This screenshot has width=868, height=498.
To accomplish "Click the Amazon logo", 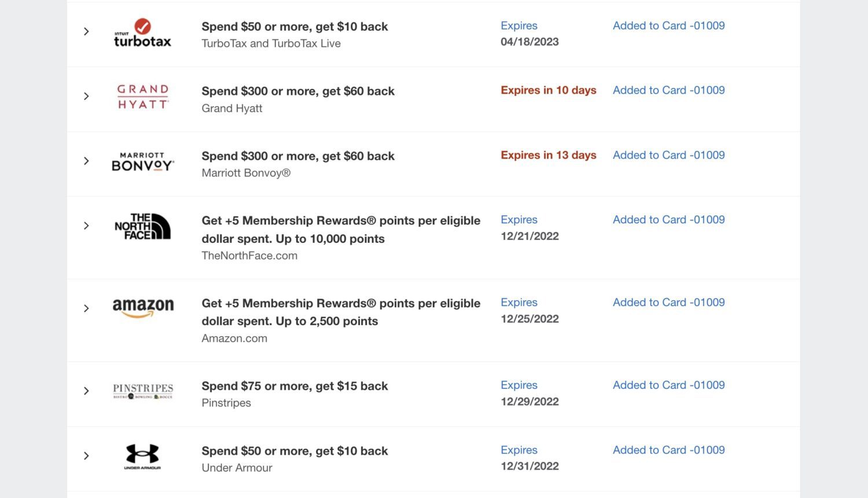I will tap(142, 308).
